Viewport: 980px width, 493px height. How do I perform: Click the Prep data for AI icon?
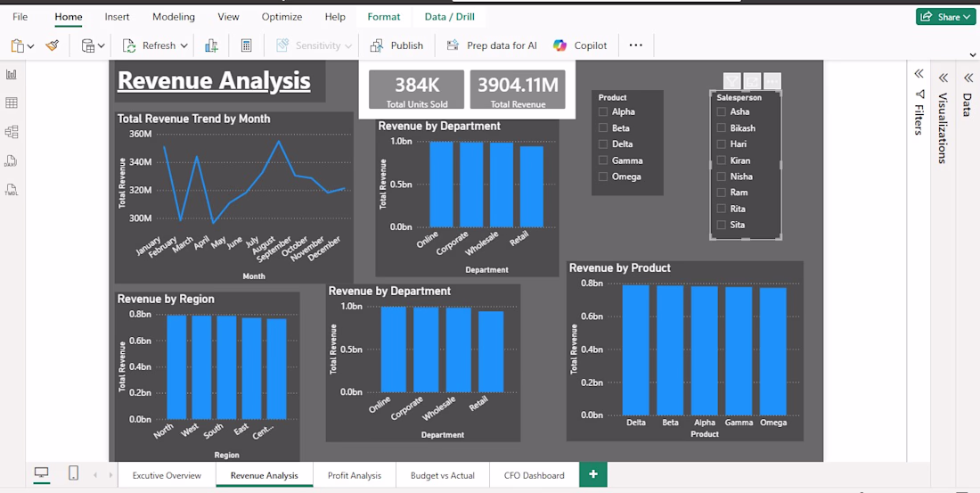pos(453,45)
